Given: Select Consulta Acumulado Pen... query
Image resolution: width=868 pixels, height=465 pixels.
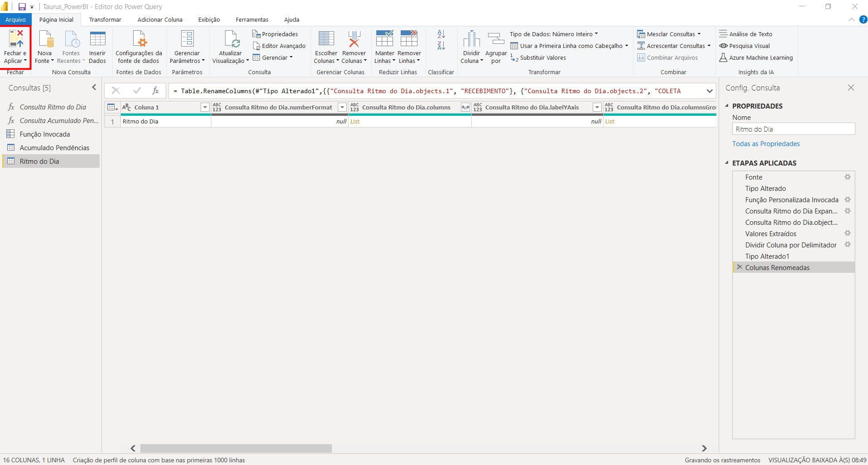Looking at the screenshot, I should click(51, 120).
